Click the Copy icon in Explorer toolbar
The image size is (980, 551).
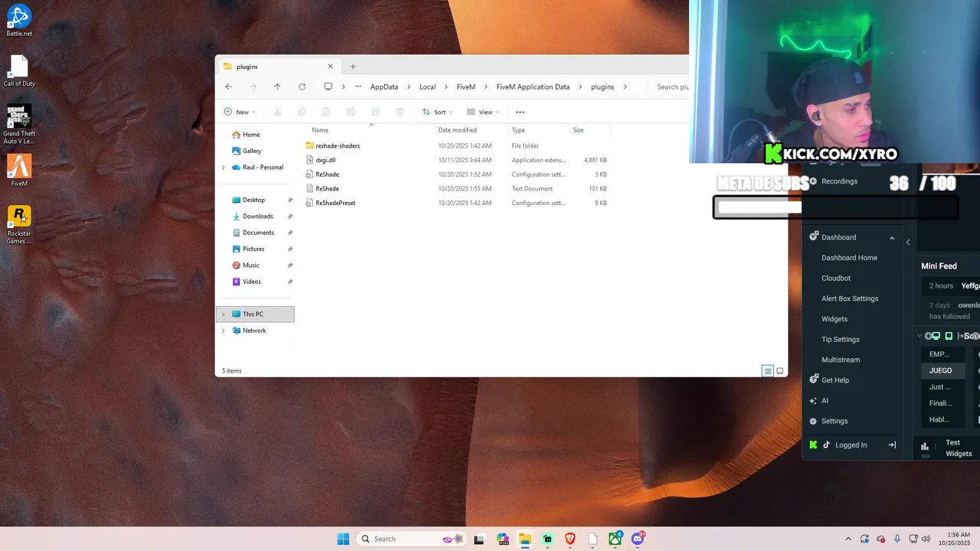302,112
